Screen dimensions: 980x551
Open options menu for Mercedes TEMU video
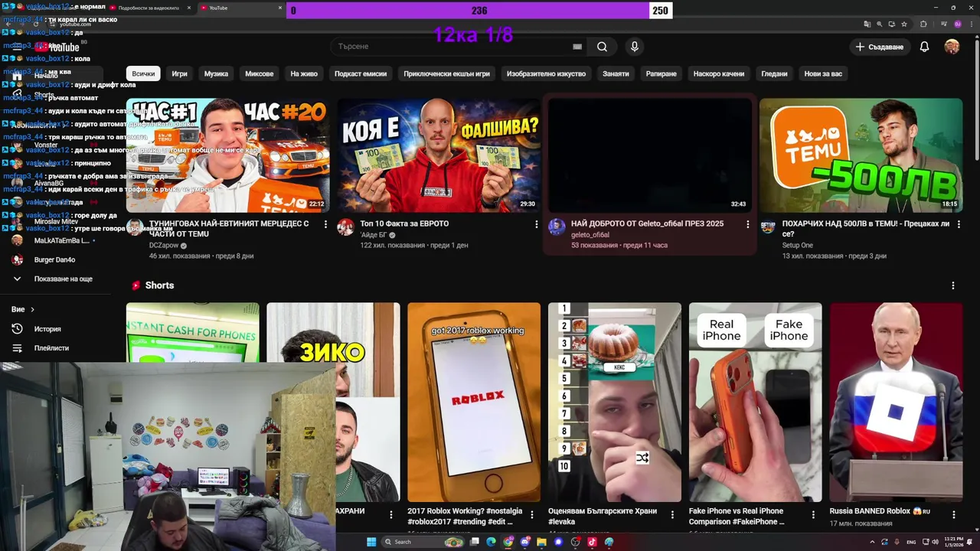(x=325, y=224)
